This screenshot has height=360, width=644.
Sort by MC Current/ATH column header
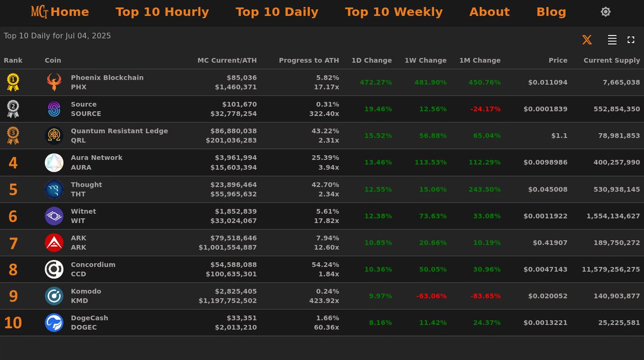(x=227, y=61)
